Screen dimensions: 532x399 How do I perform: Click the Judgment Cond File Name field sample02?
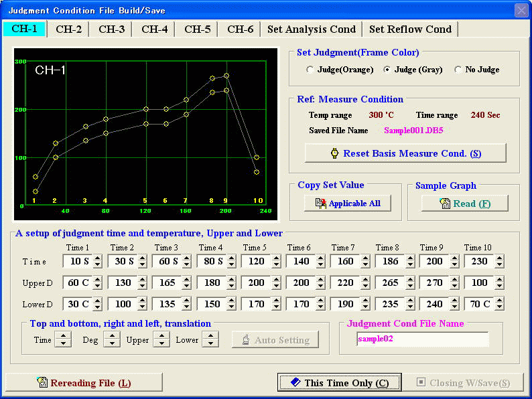(x=422, y=339)
